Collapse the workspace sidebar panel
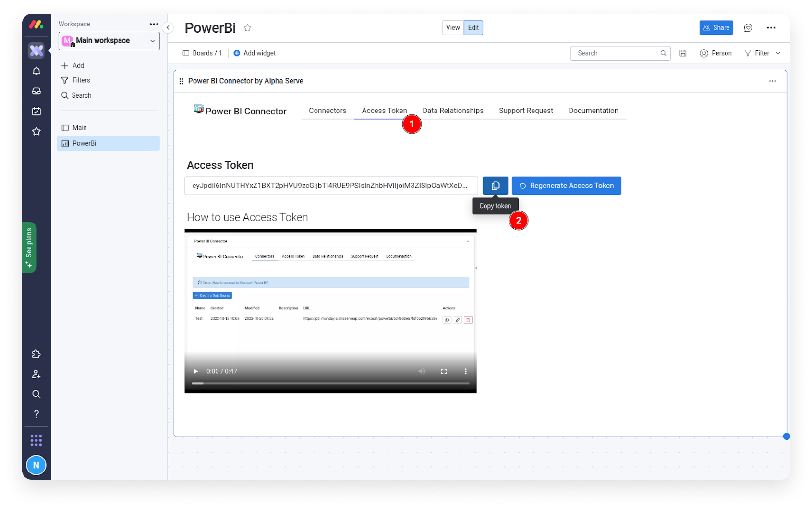 168,27
